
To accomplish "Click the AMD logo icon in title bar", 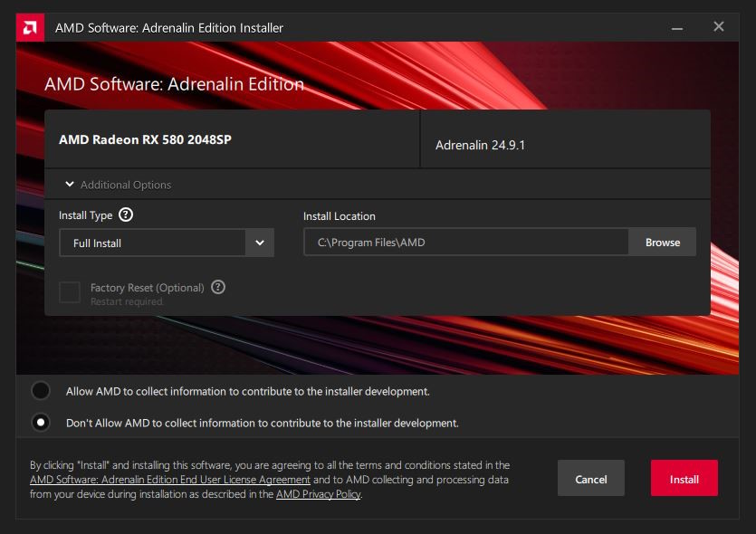I will coord(30,27).
